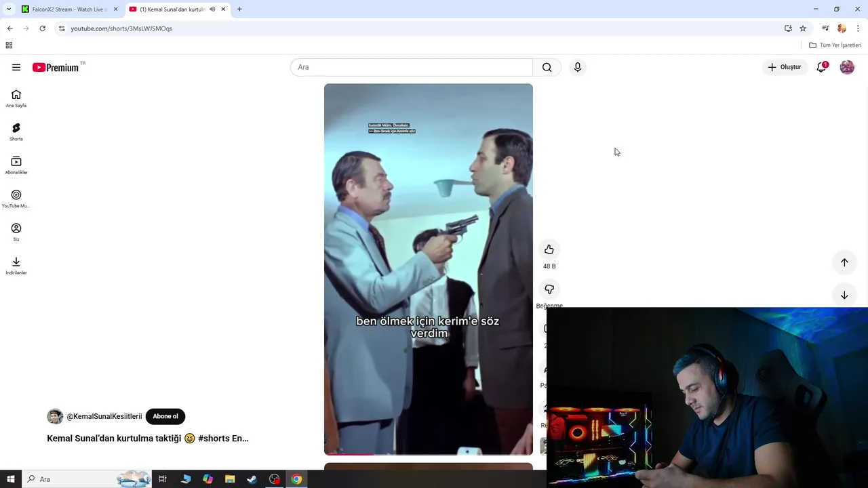
Task: Close the FalconX2 Stream tab
Action: (115, 9)
